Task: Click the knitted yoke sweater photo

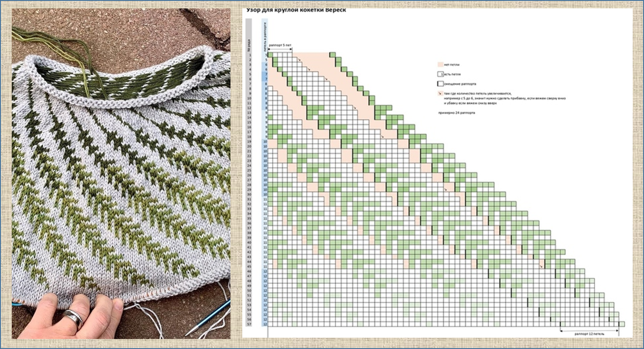Action: (121, 173)
